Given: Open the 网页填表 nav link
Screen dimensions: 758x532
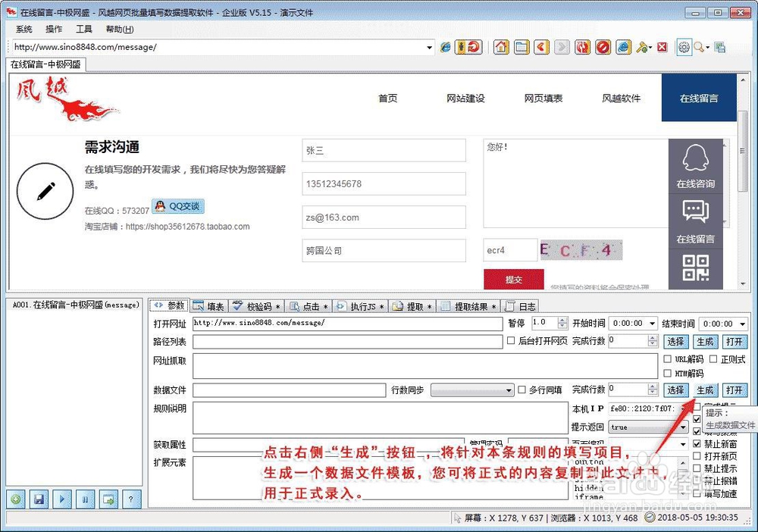Looking at the screenshot, I should (x=543, y=98).
